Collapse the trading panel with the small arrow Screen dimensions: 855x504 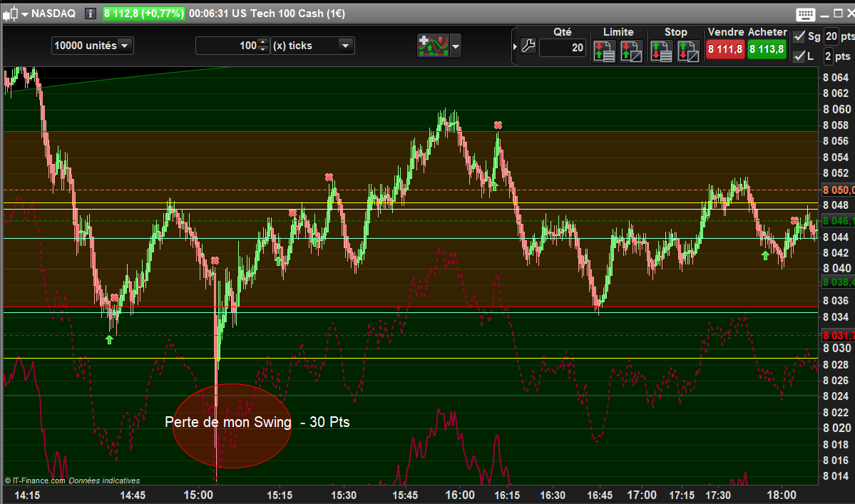coord(515,47)
